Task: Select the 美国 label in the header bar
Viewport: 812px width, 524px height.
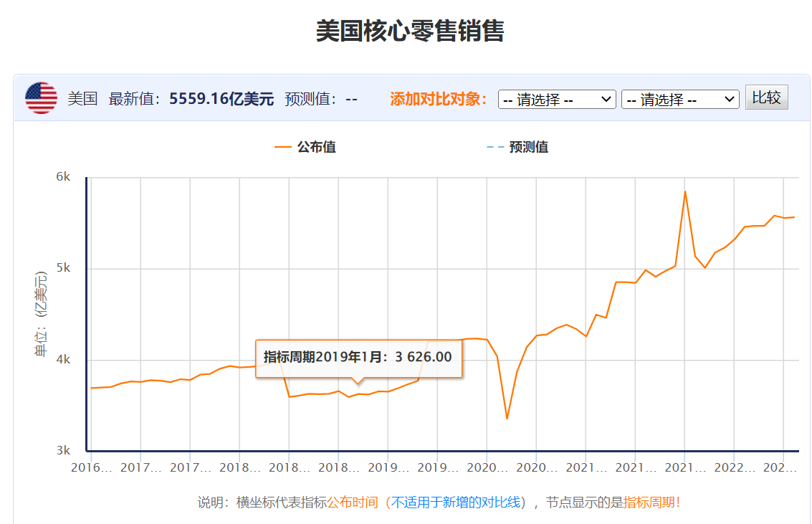Action: pyautogui.click(x=81, y=99)
